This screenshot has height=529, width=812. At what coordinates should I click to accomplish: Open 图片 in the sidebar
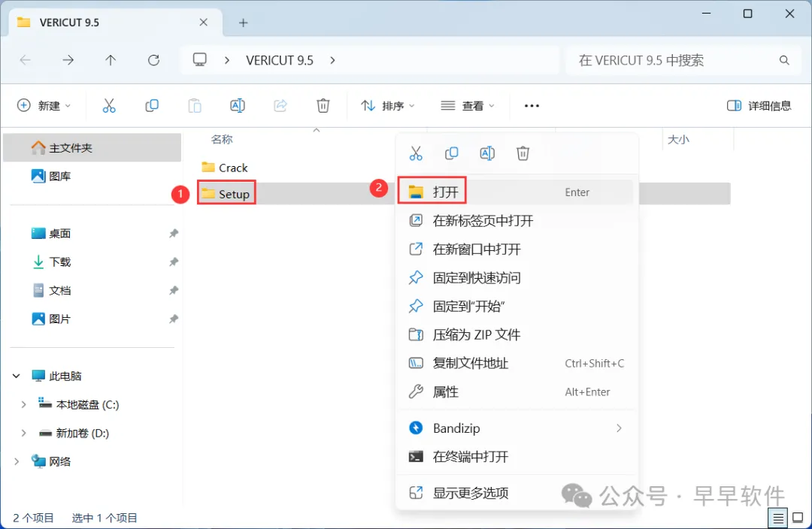(92, 319)
